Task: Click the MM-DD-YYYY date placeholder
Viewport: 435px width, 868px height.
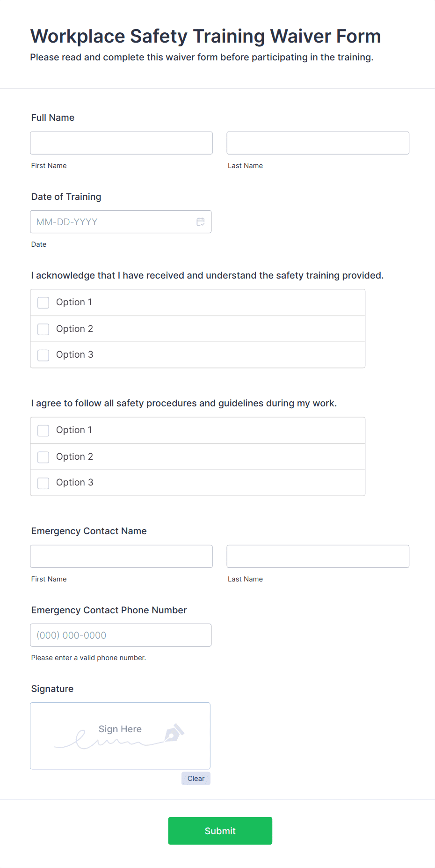Action: pos(66,221)
